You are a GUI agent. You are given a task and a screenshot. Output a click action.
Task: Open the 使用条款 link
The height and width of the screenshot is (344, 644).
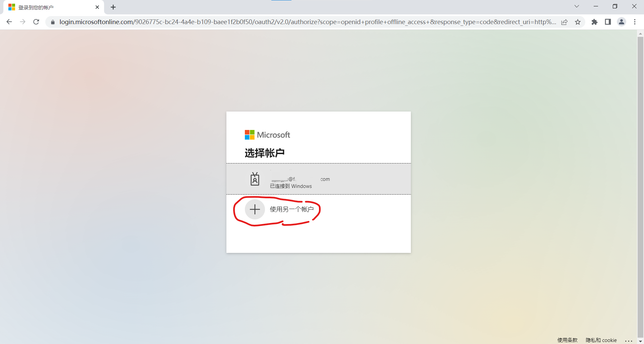tap(568, 340)
